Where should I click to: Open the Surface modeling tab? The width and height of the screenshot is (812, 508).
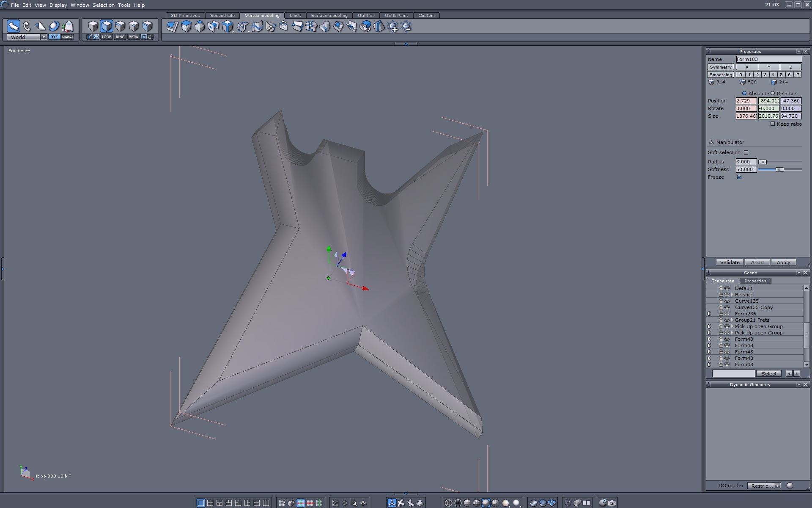coord(329,15)
